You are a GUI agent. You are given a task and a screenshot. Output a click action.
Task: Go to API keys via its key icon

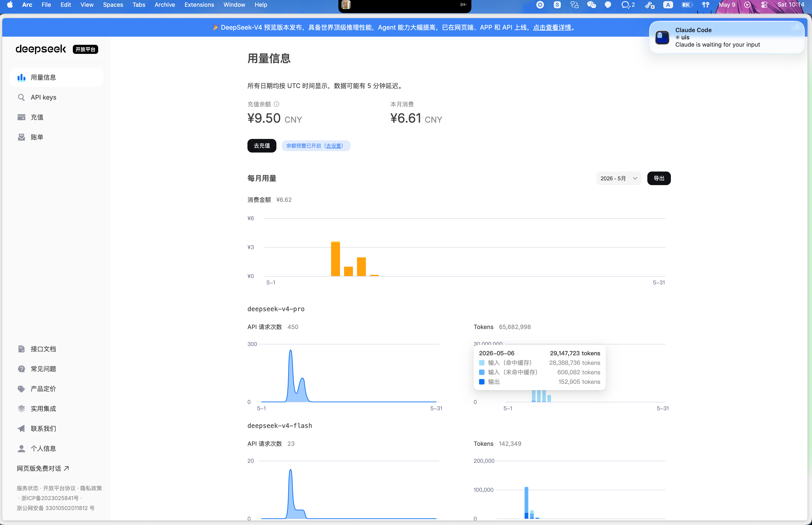pos(21,98)
